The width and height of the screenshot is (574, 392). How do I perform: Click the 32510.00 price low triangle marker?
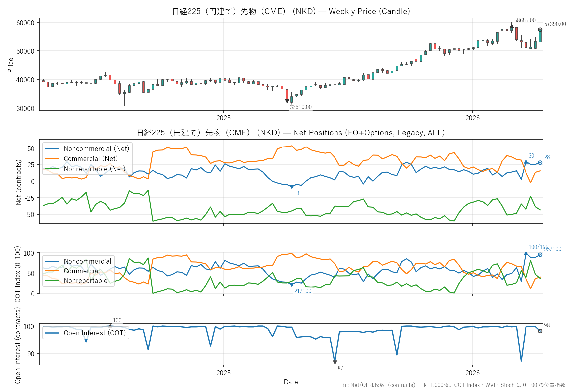coord(287,101)
